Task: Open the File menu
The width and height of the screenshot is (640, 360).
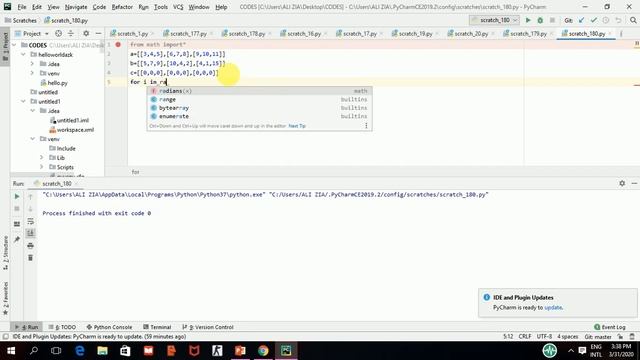Action: (22, 7)
